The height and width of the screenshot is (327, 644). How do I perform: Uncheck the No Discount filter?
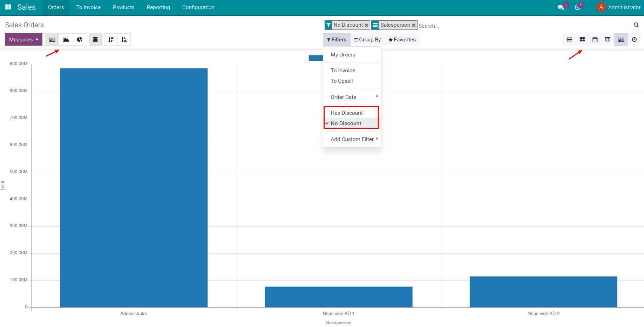[346, 124]
